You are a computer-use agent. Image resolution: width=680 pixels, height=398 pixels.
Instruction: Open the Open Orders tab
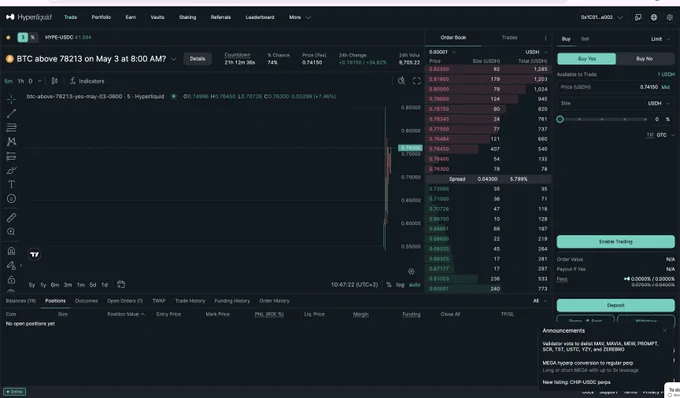tap(125, 301)
